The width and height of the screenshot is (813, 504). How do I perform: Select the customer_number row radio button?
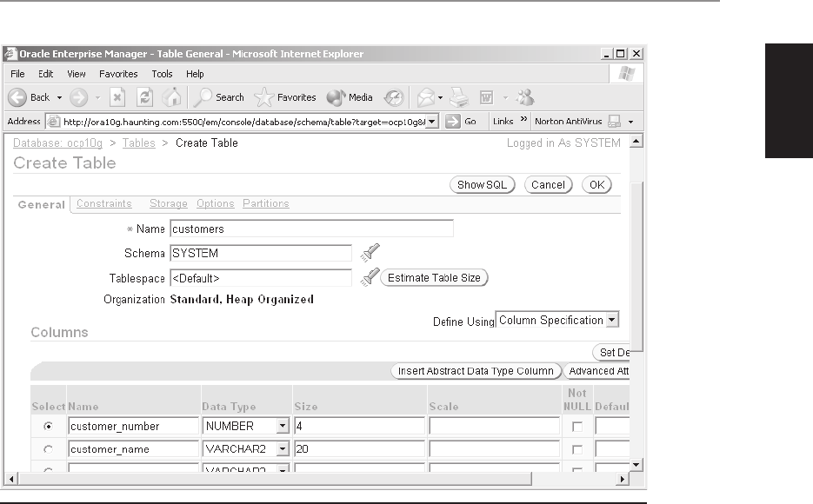pyautogui.click(x=48, y=427)
